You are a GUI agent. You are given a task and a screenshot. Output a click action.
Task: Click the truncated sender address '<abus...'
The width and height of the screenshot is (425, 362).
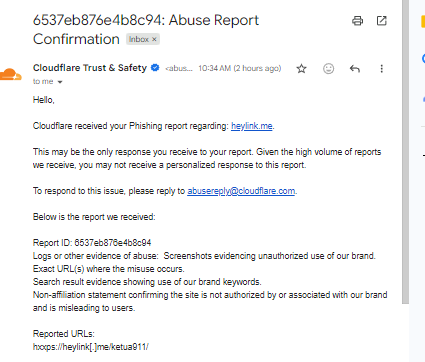coord(179,68)
